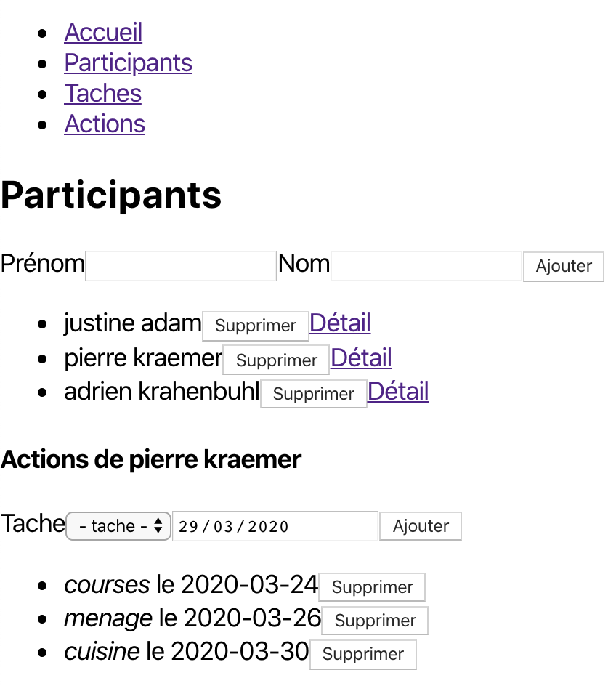Expand the tache dropdown selector

[118, 526]
